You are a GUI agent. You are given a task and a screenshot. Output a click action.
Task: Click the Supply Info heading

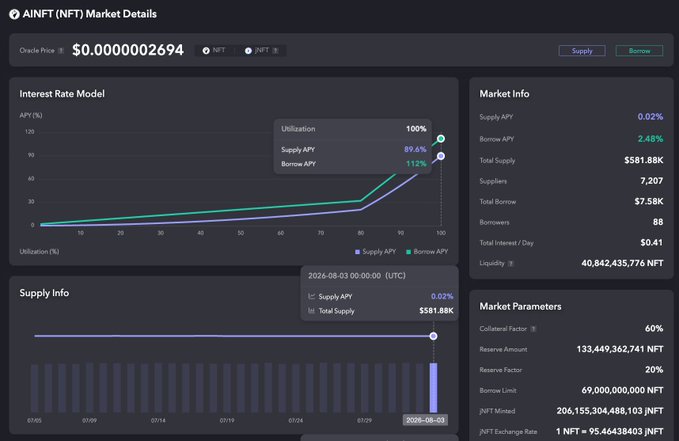tap(44, 293)
